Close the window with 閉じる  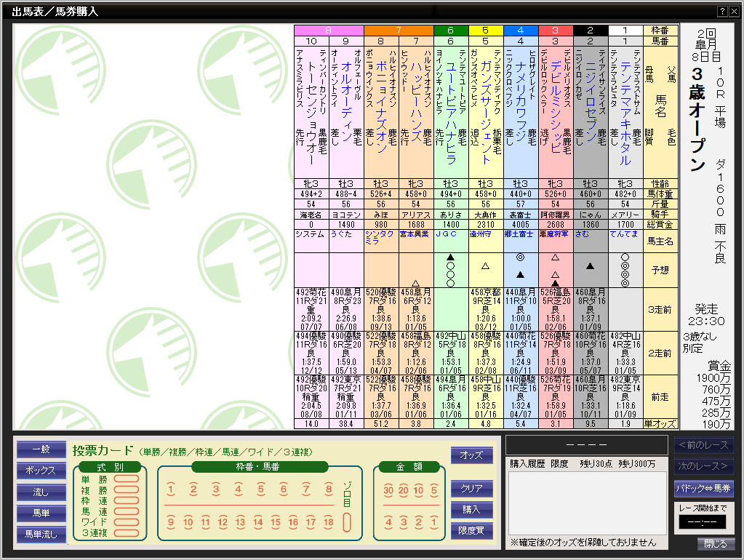click(716, 544)
